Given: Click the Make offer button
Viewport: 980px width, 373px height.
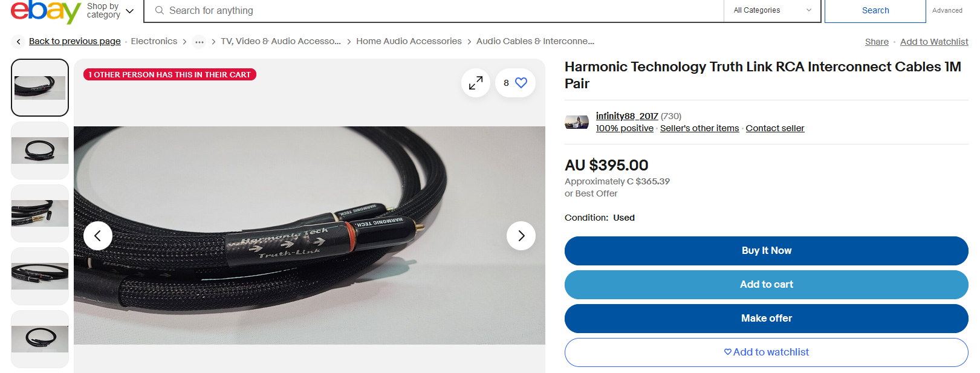Looking at the screenshot, I should coord(767,319).
